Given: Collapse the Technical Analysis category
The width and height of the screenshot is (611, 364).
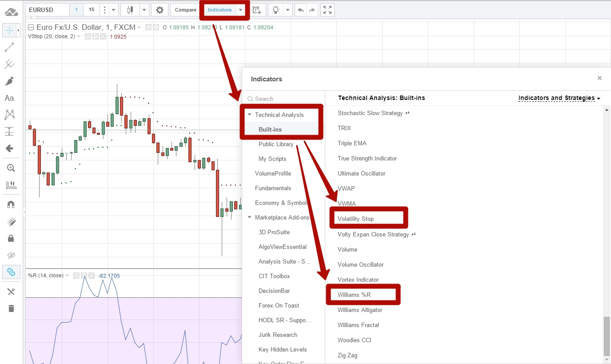Looking at the screenshot, I should [x=250, y=115].
